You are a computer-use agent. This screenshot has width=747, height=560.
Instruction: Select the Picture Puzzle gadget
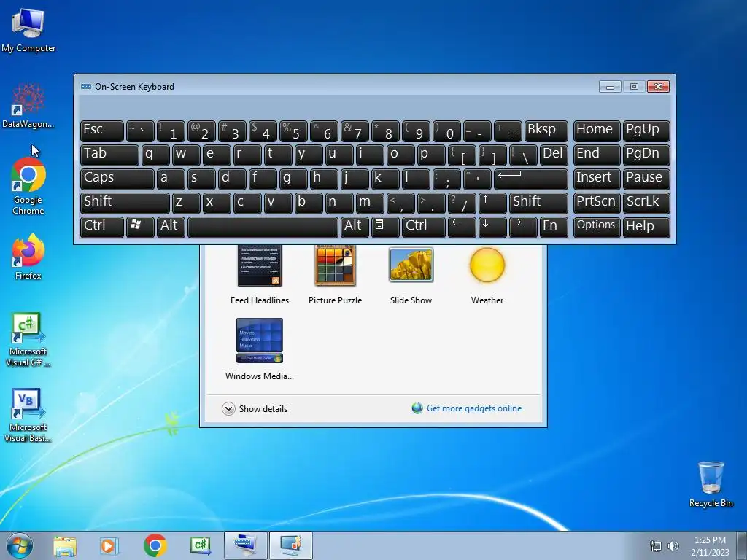pyautogui.click(x=335, y=275)
